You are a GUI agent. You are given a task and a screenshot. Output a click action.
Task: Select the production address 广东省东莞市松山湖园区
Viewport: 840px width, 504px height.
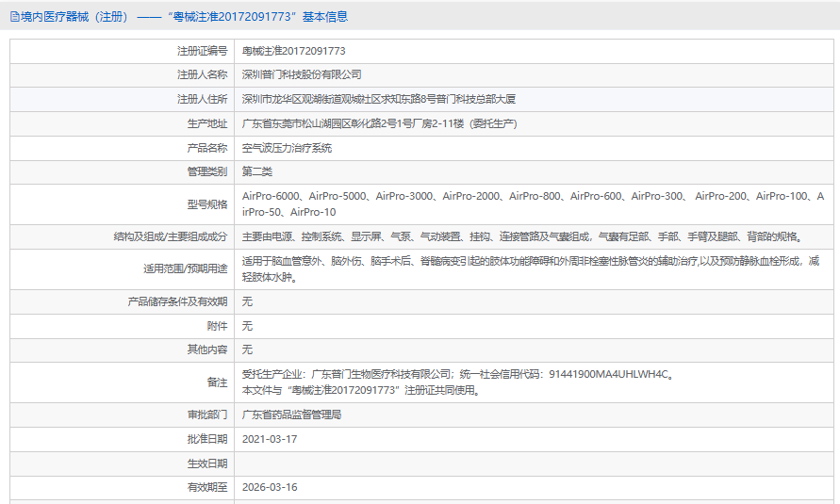(x=379, y=124)
